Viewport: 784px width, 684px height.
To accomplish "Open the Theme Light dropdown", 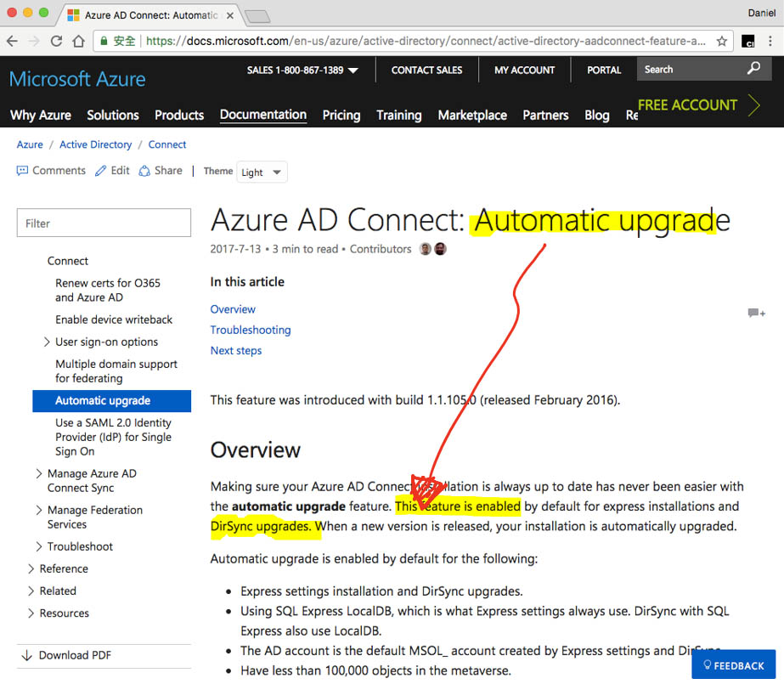I will [x=262, y=172].
